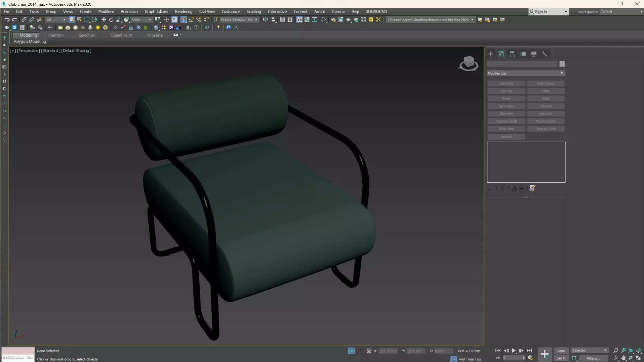Open the Modifiers menu

click(x=106, y=11)
